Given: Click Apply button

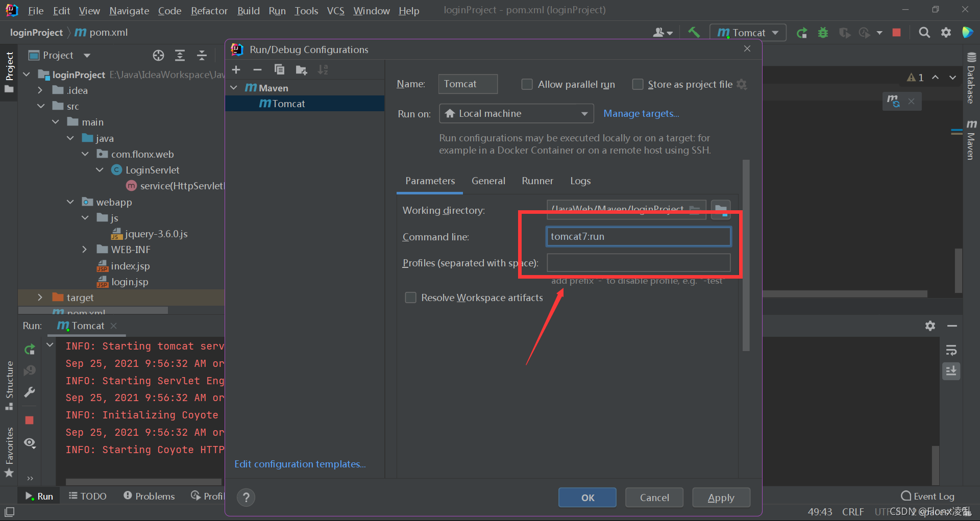Looking at the screenshot, I should pos(721,498).
